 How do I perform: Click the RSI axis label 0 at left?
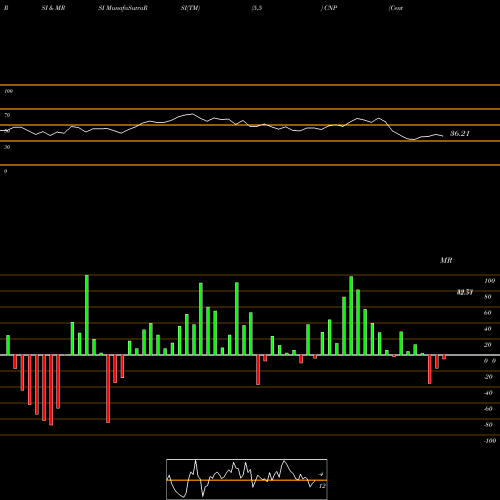click(5, 171)
